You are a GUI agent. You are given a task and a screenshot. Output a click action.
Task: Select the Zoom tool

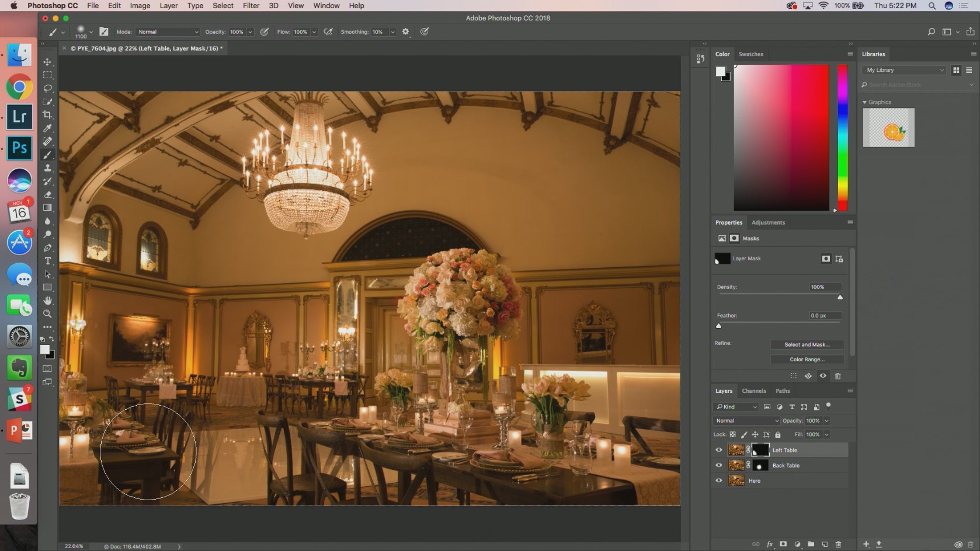click(48, 314)
